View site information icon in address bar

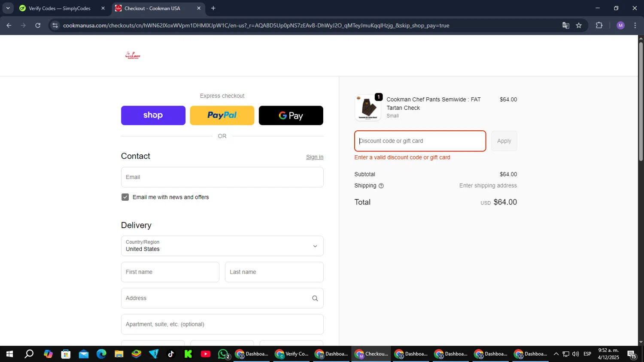pos(55,25)
